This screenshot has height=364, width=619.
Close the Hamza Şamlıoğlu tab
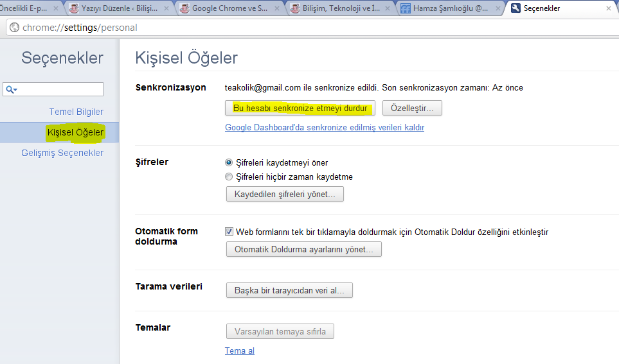[498, 8]
